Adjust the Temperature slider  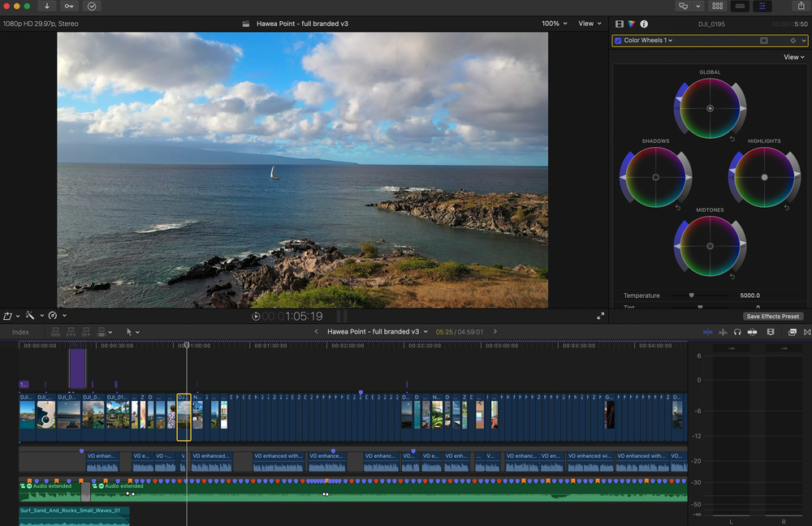[x=691, y=295]
